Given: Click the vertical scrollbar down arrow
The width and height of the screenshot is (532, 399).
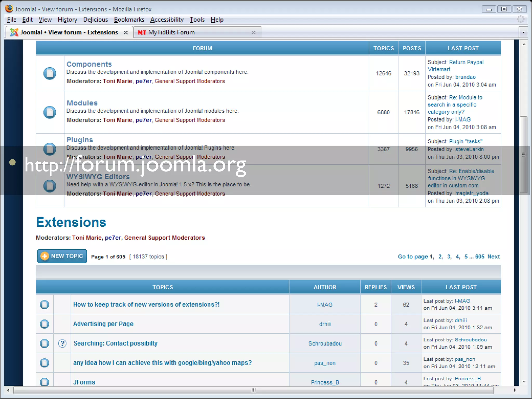Looking at the screenshot, I should 524,382.
